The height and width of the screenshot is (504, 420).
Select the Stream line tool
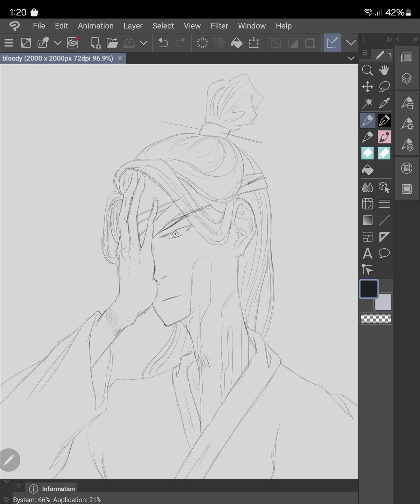384,204
